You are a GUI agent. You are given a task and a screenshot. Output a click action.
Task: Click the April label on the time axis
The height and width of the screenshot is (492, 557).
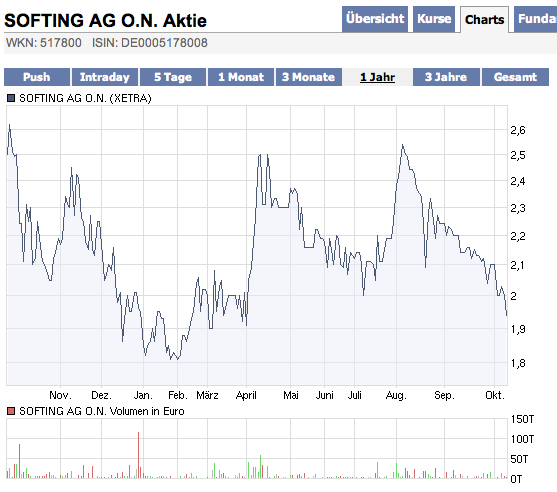click(x=246, y=395)
